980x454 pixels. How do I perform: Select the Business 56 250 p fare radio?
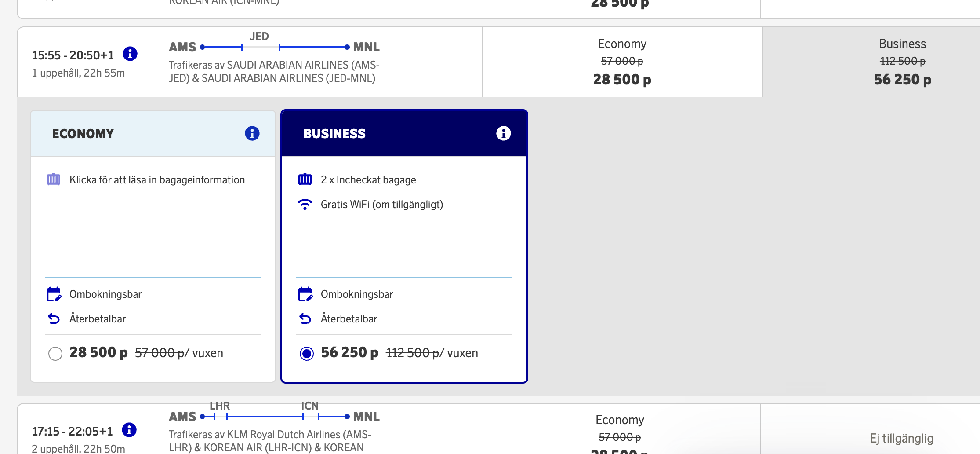click(x=307, y=353)
